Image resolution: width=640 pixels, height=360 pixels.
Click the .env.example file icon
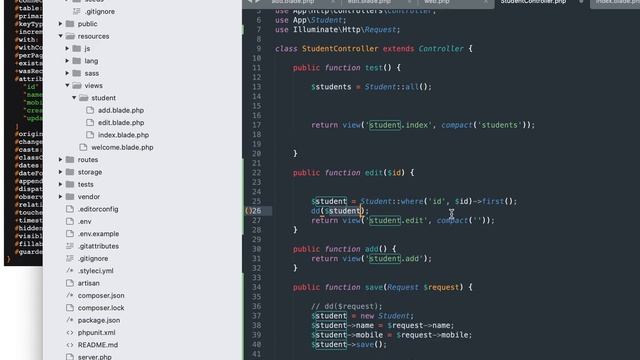pyautogui.click(x=70, y=233)
